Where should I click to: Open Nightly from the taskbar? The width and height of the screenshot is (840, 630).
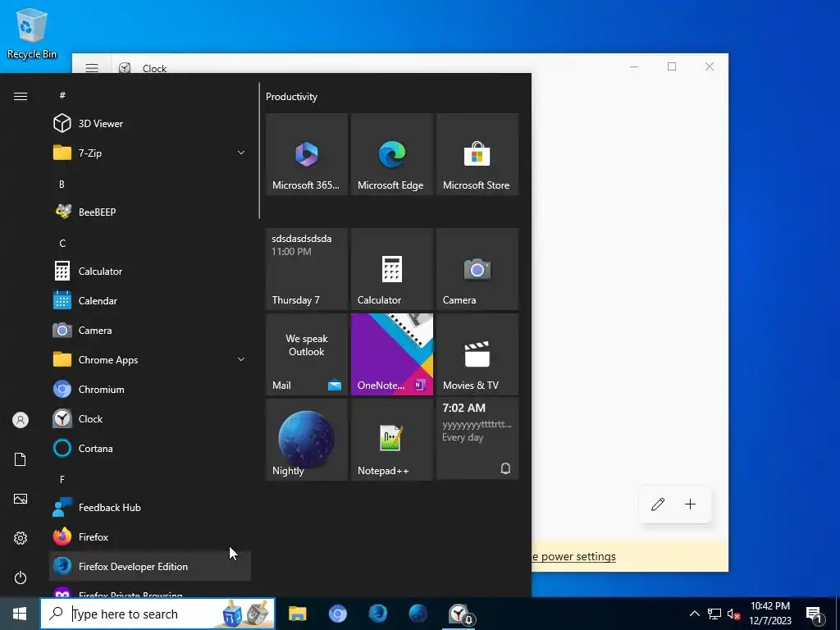(418, 614)
